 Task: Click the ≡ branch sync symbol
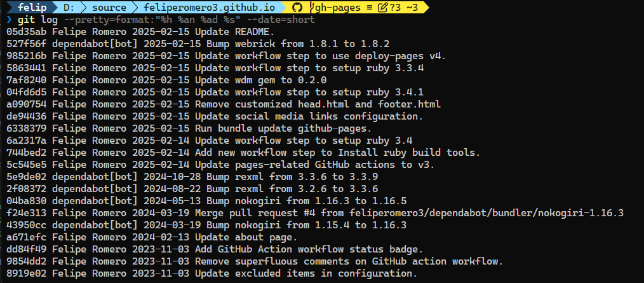369,8
